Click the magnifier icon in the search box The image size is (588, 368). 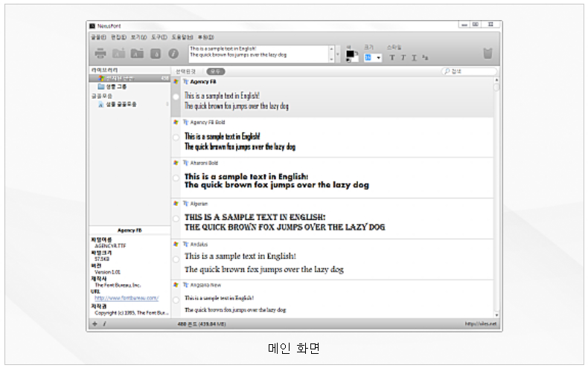447,71
